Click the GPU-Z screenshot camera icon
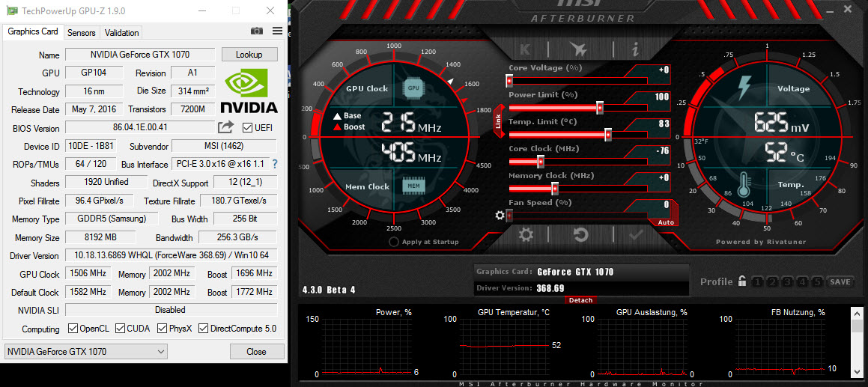868x387 pixels. (256, 31)
